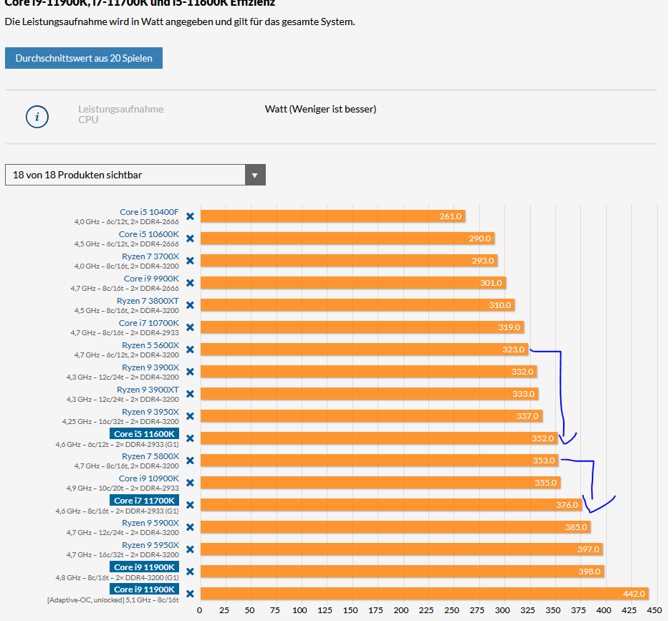Click the 323.0 value on Ryzen 5 5600X bar
672x621 pixels.
pyautogui.click(x=514, y=350)
